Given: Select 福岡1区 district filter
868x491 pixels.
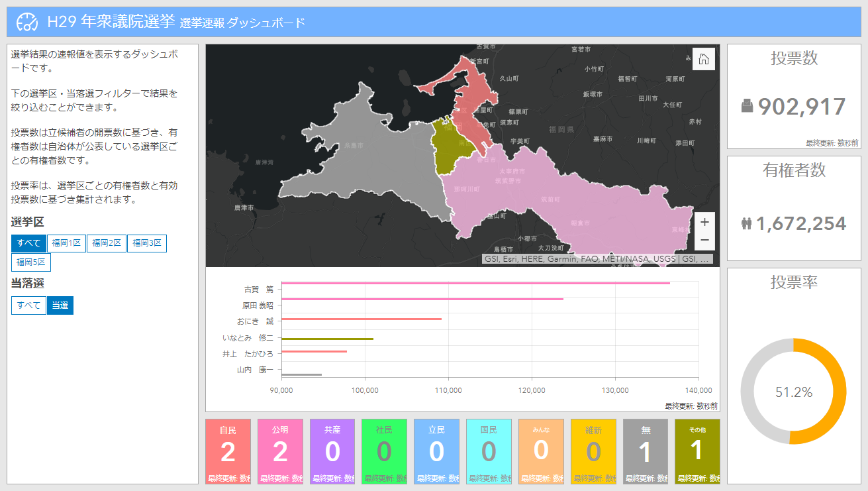Looking at the screenshot, I should point(66,243).
